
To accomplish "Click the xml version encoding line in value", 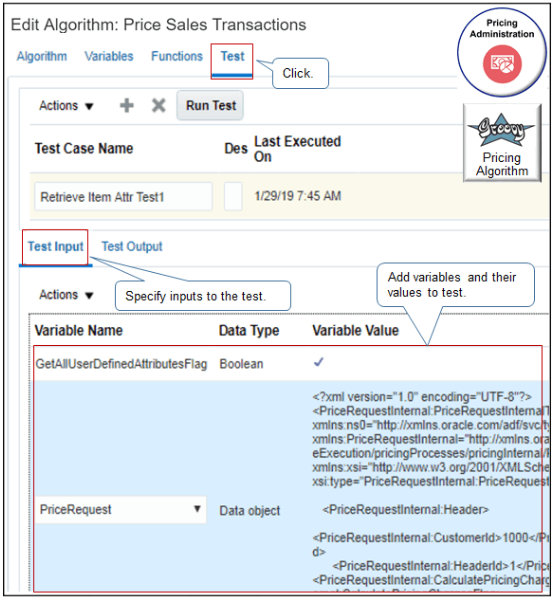I will point(422,397).
